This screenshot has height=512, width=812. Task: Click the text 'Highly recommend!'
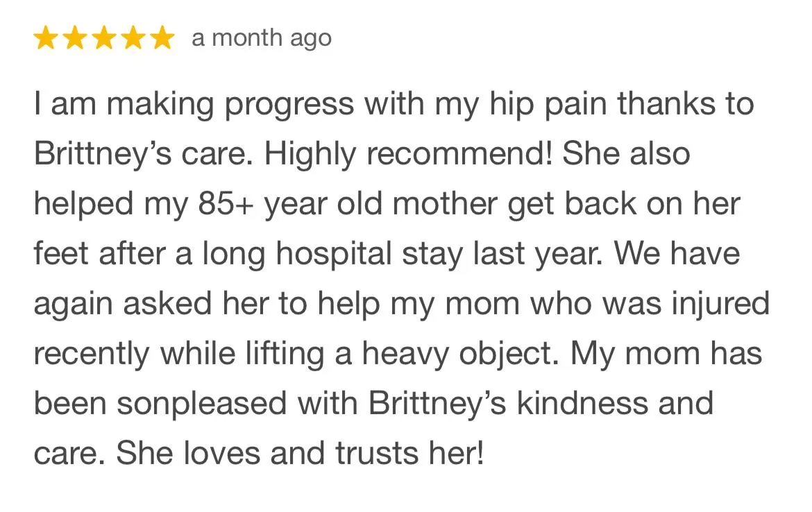point(408,154)
